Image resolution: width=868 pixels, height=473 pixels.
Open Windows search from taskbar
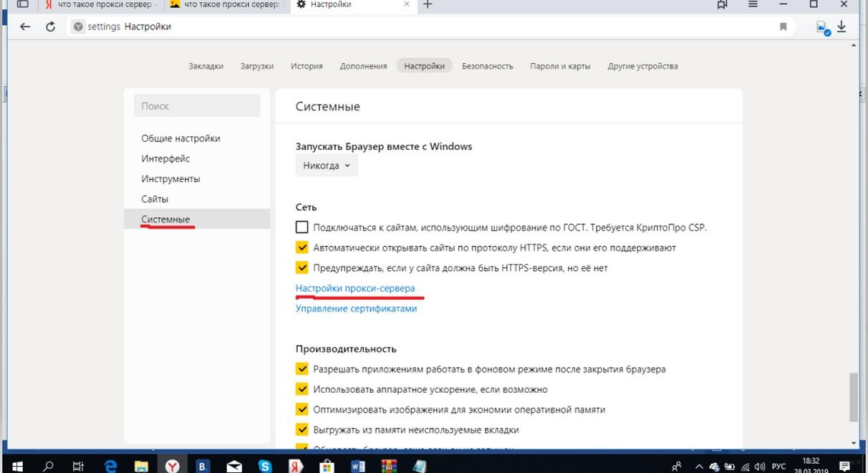coord(48,466)
